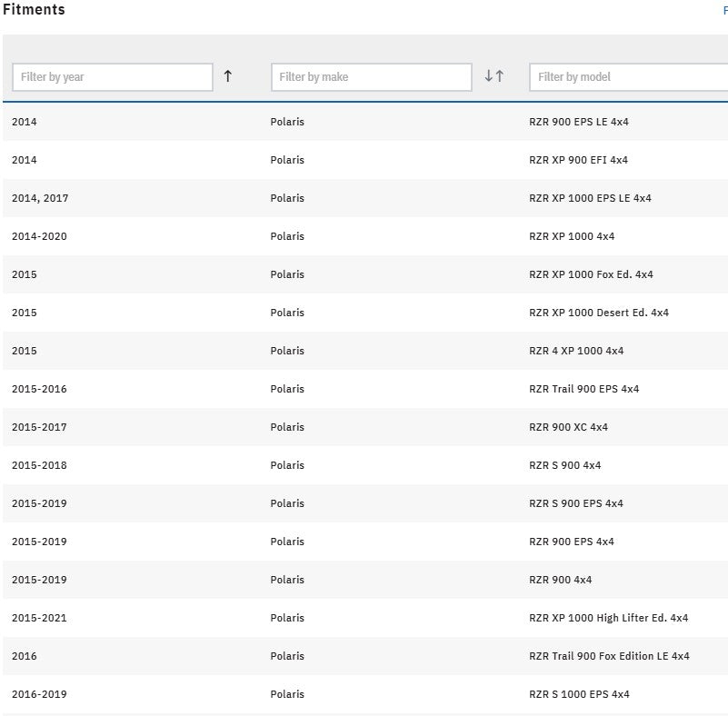
Task: Click the Fitments section heading
Action: pyautogui.click(x=34, y=9)
